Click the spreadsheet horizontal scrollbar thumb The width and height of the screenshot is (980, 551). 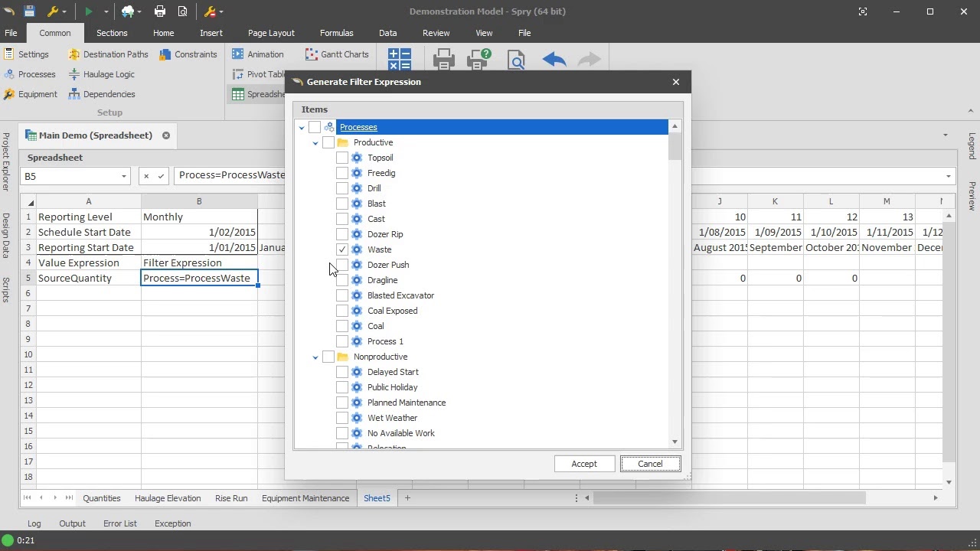[x=729, y=498]
